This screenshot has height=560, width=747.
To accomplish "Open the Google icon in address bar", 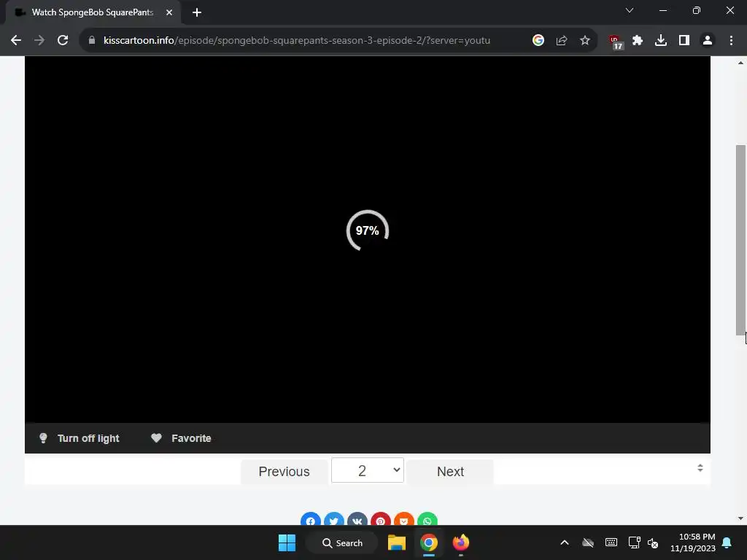I will point(538,41).
